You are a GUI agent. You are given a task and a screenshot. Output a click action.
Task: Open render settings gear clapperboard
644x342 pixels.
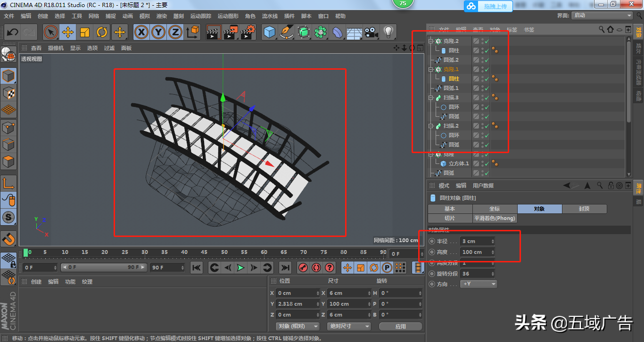pyautogui.click(x=248, y=33)
